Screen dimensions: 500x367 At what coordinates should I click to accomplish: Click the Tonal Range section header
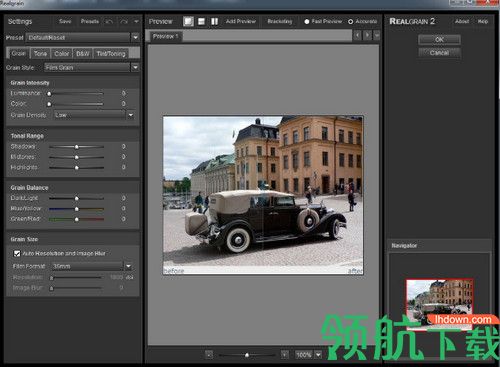(27, 136)
